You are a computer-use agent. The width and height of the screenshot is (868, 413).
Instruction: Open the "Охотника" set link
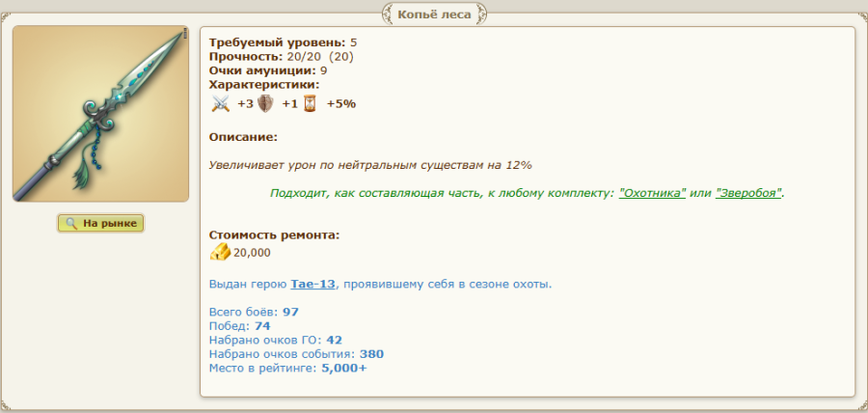point(651,193)
